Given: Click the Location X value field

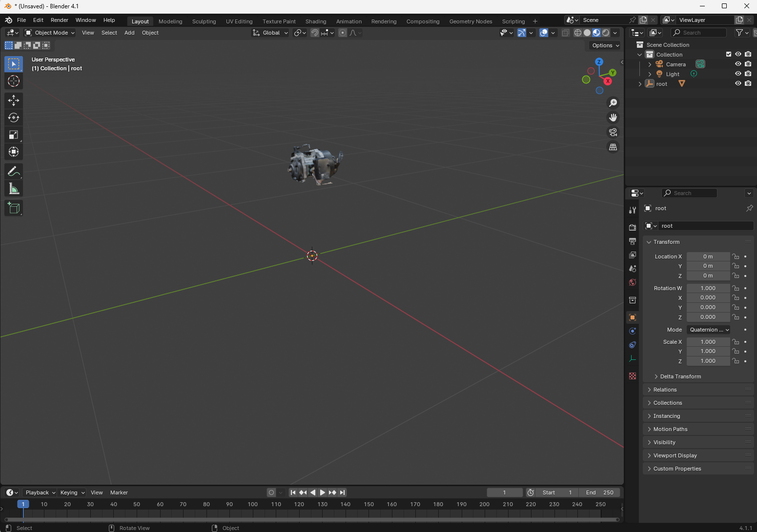Looking at the screenshot, I should pos(708,256).
